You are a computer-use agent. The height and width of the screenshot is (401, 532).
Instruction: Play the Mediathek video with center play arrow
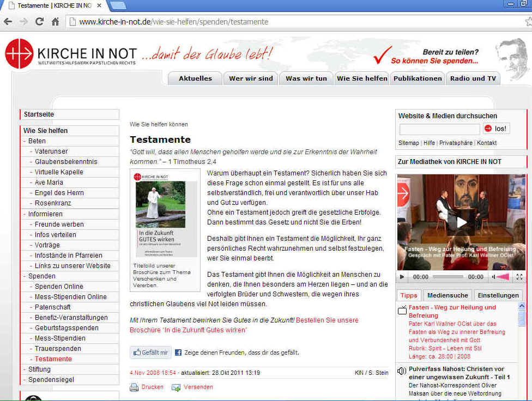click(461, 222)
